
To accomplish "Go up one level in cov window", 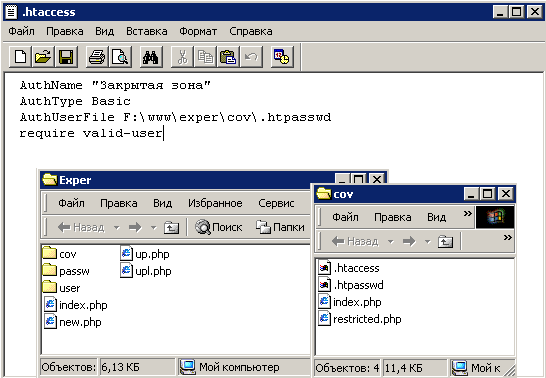I will click(x=445, y=241).
